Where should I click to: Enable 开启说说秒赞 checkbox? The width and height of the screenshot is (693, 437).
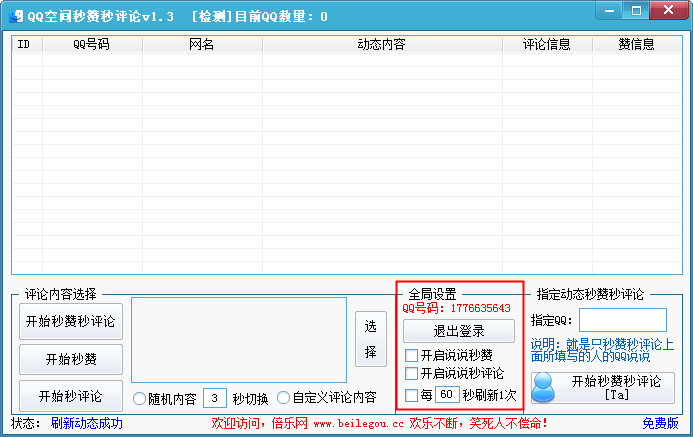click(x=411, y=355)
